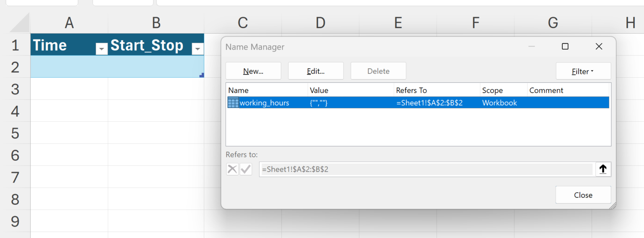
Task: Select row 1 header
Action: point(15,44)
